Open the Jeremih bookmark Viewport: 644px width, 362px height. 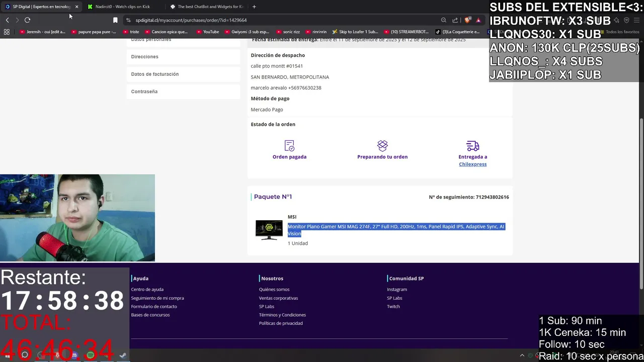(x=42, y=32)
